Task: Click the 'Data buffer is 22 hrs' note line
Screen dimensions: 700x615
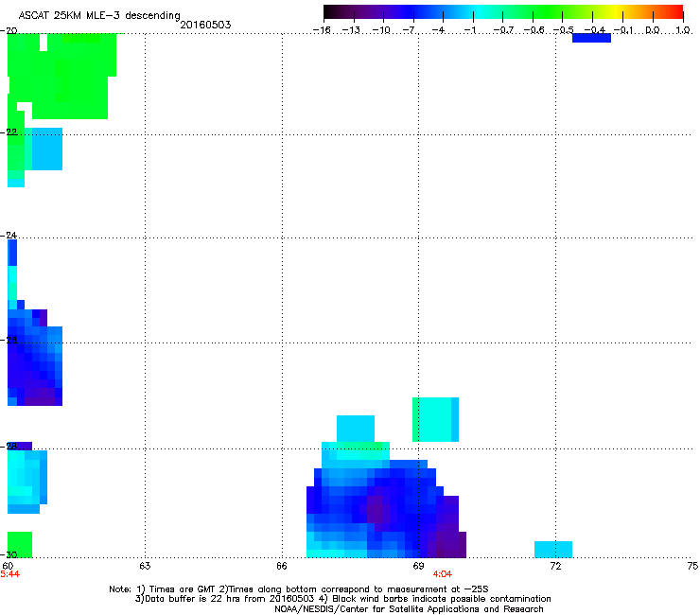Action: pos(343,599)
